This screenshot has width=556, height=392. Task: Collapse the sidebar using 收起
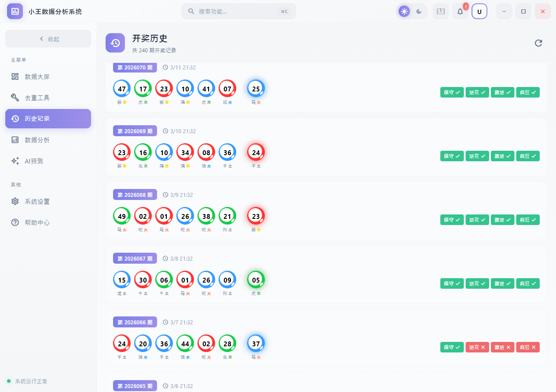coord(48,39)
